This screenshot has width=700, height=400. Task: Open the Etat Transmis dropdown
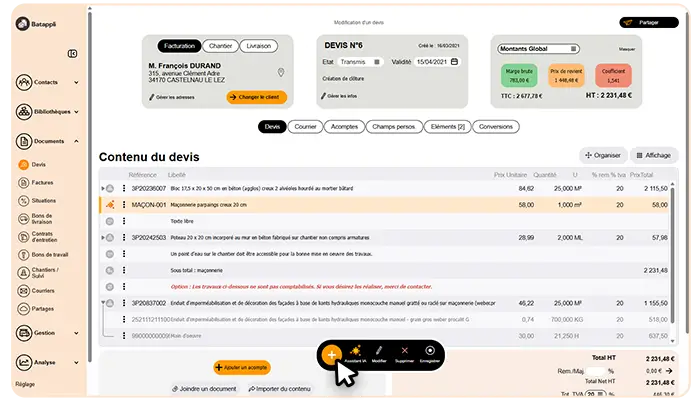pos(360,62)
